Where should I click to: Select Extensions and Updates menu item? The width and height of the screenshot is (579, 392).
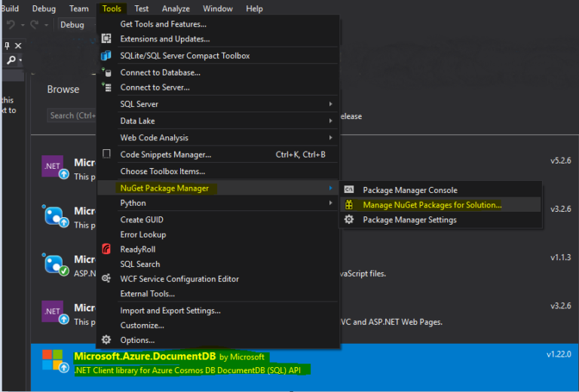pos(218,38)
